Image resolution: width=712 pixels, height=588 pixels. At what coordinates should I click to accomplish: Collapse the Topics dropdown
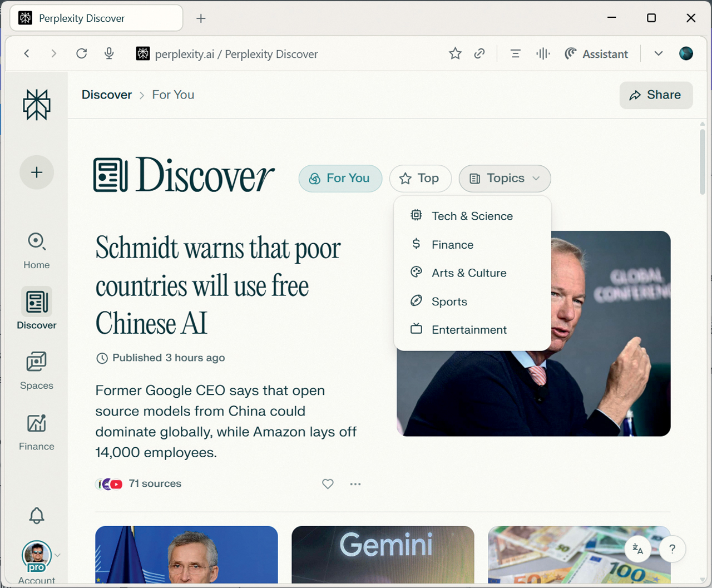505,179
